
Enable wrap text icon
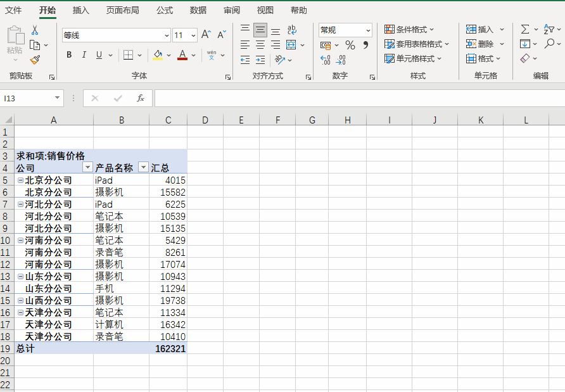291,30
